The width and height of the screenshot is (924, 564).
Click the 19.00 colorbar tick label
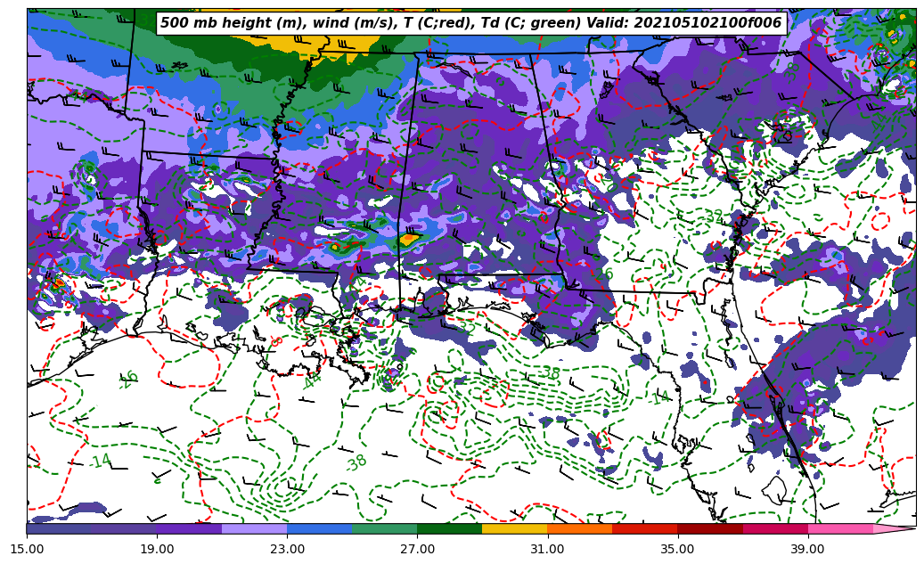click(157, 549)
